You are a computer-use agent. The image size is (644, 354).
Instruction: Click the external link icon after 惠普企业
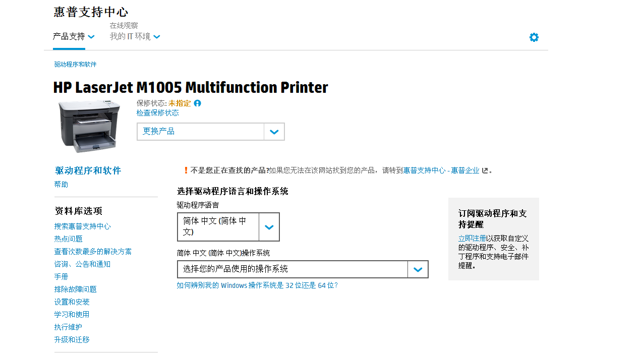pos(485,170)
